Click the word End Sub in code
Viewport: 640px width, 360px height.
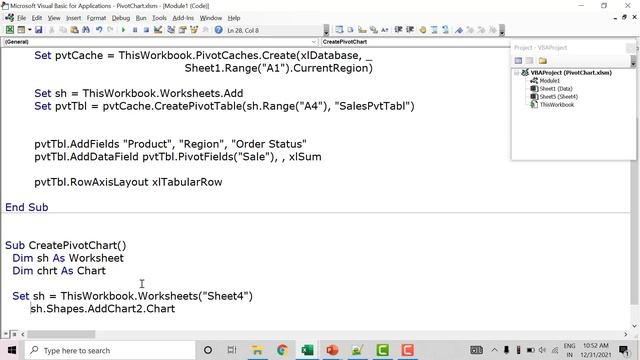click(x=27, y=207)
